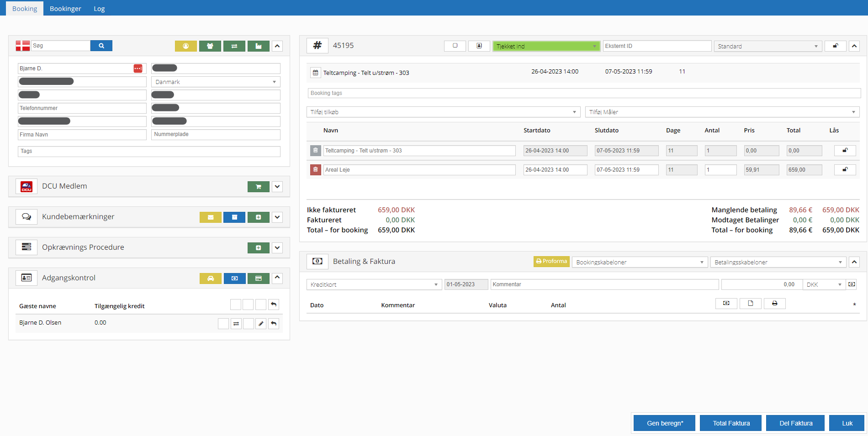This screenshot has height=436, width=868.
Task: Delete the Areal Leje line with red trash icon
Action: 315,170
